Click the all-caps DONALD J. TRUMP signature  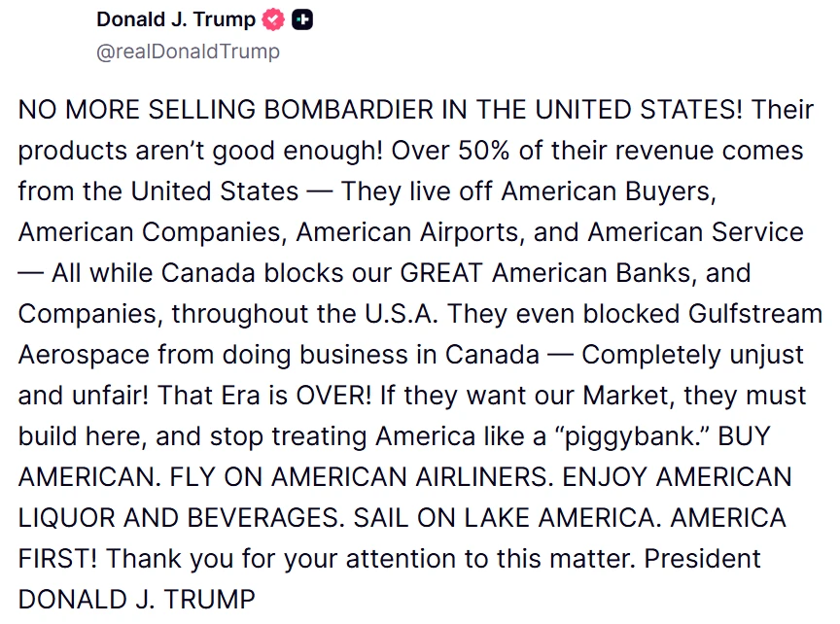(137, 600)
